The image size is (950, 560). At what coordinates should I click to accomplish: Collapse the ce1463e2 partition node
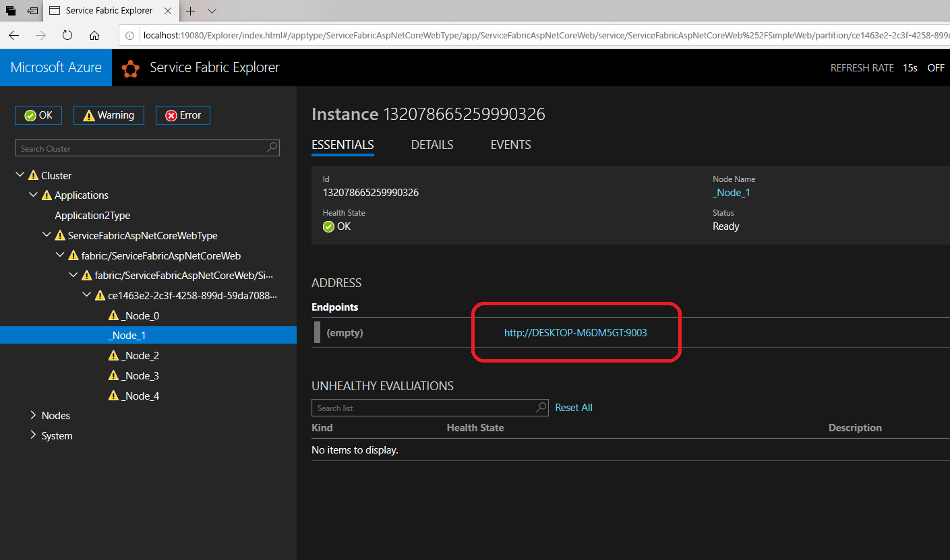click(x=86, y=295)
